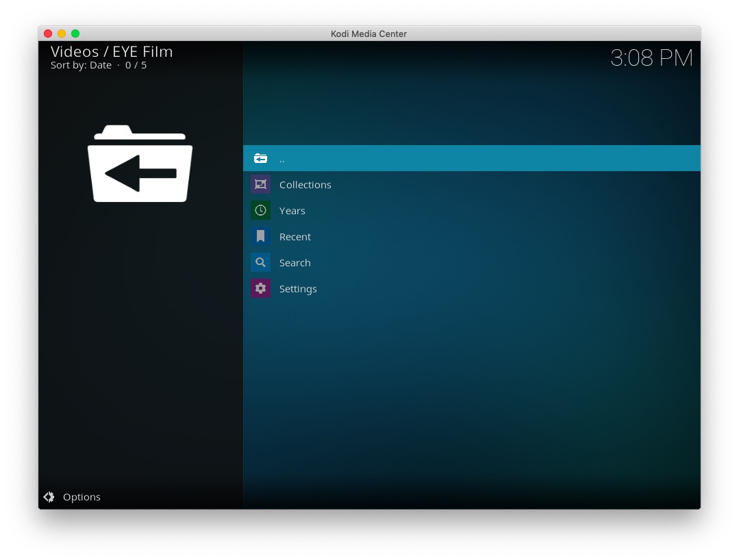Open the Recent text entry
The image size is (739, 560).
295,237
